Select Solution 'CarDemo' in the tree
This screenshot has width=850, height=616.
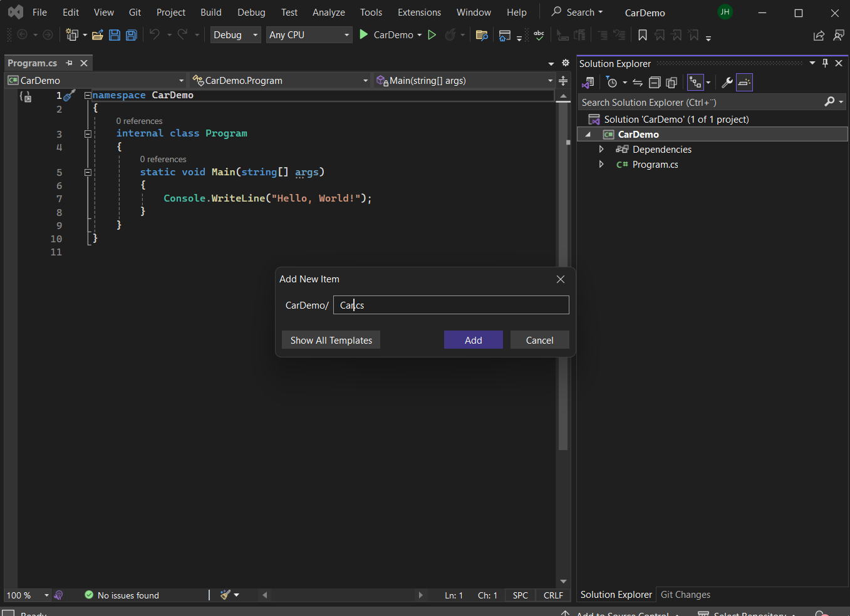pyautogui.click(x=676, y=120)
